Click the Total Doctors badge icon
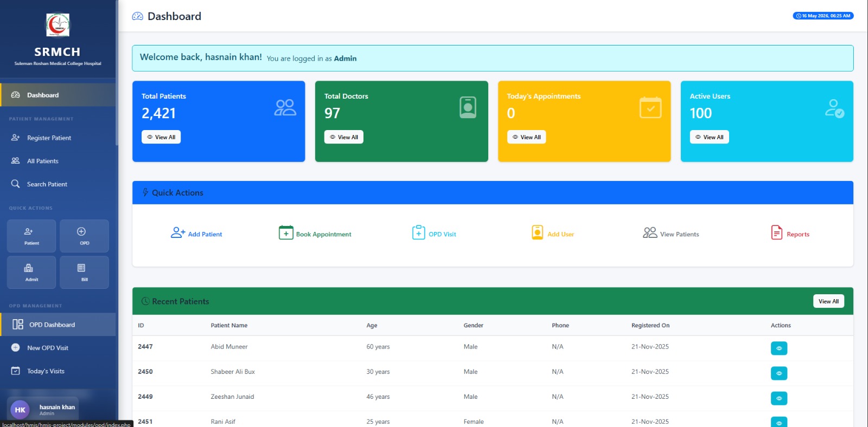 (468, 107)
